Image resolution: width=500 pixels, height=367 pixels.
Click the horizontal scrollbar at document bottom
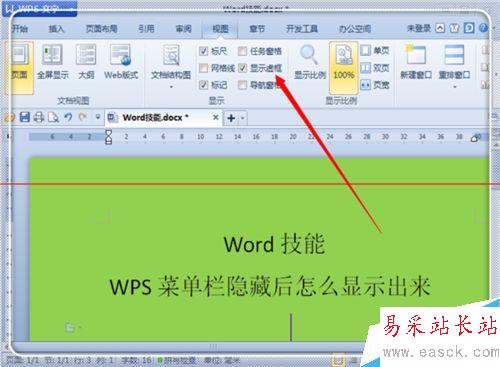[x=213, y=347]
